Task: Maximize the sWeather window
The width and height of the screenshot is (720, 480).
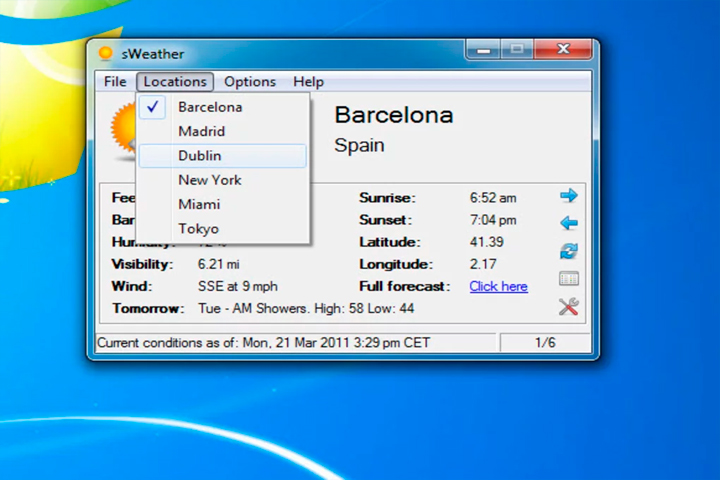Action: pos(517,50)
